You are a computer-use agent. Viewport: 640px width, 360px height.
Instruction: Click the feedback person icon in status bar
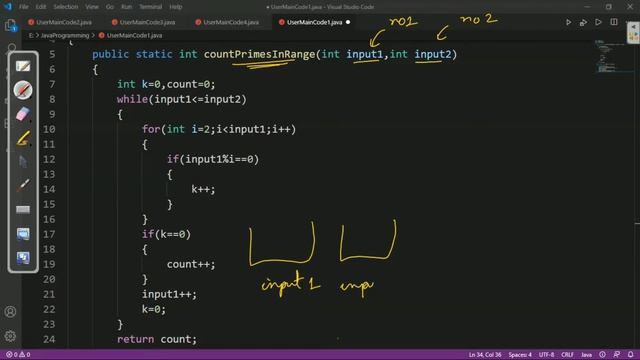pos(617,354)
